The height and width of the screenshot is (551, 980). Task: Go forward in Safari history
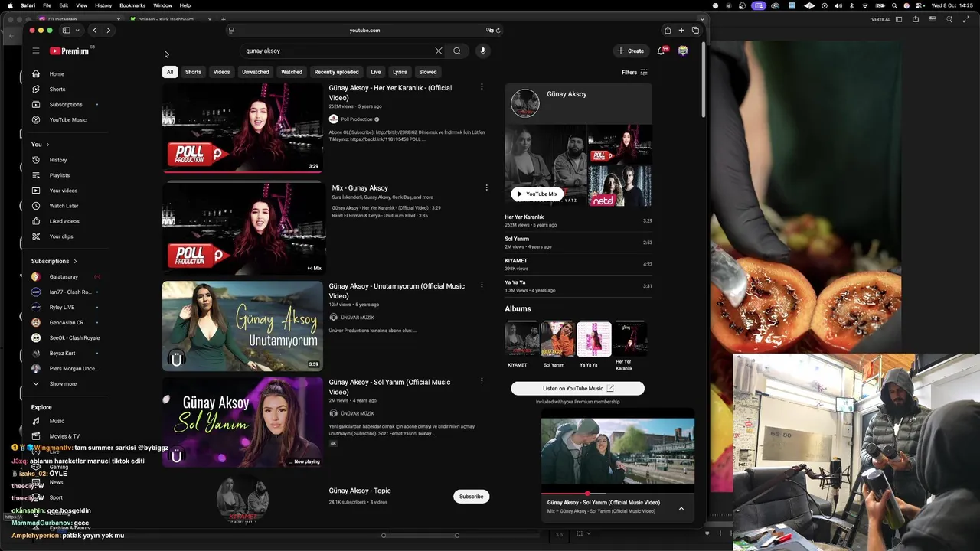[108, 31]
